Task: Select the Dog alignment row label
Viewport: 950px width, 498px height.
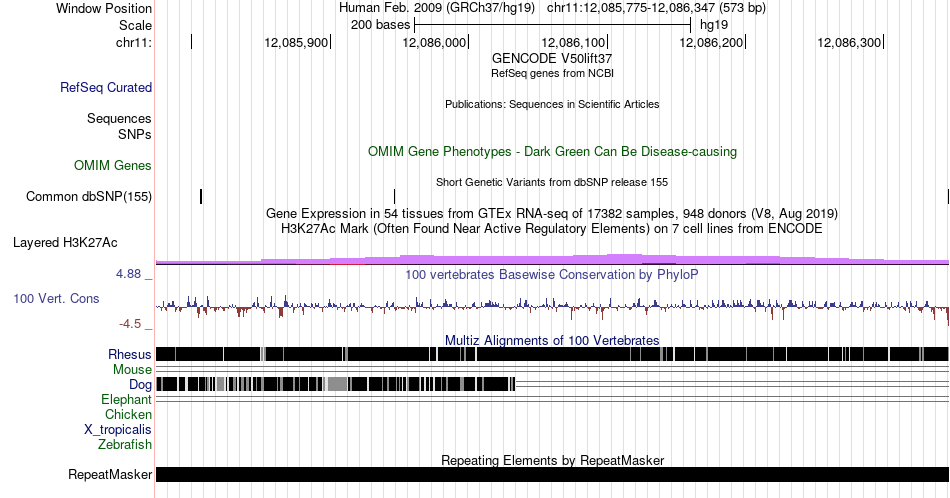Action: (x=140, y=385)
